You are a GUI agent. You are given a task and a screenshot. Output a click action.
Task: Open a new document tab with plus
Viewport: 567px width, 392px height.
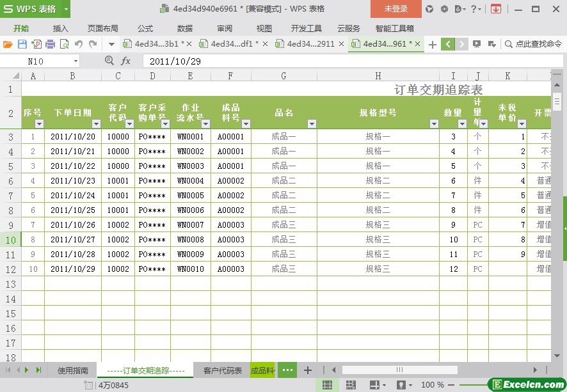coord(433,44)
